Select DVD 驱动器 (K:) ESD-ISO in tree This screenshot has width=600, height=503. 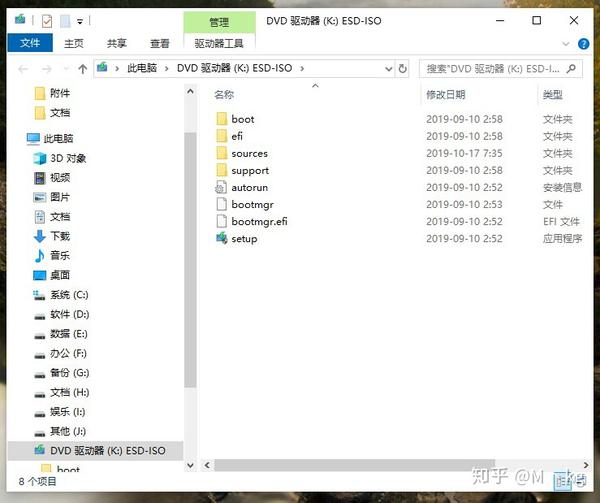point(95,451)
